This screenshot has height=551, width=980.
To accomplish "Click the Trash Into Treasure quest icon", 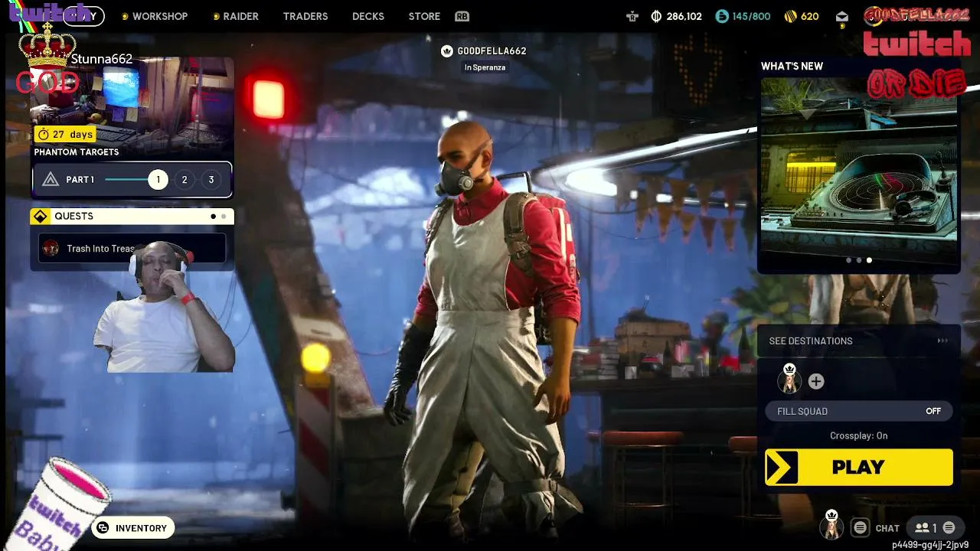I will click(x=51, y=248).
